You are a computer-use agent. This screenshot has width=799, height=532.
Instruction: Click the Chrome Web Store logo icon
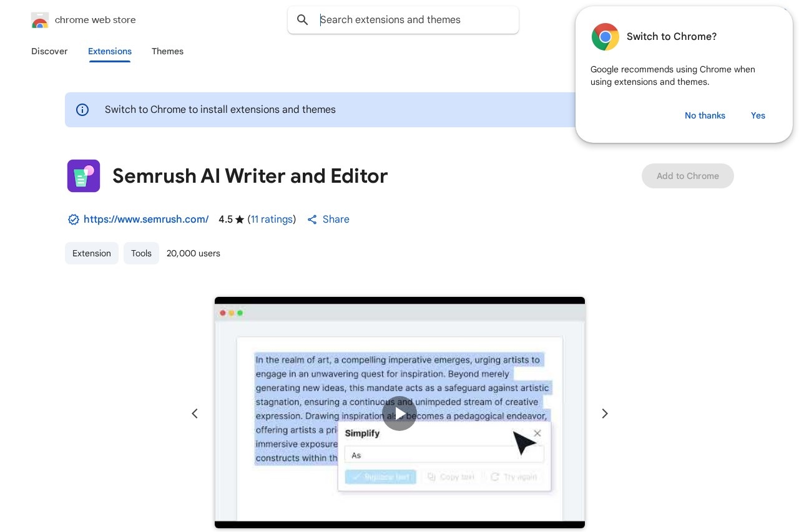40,20
